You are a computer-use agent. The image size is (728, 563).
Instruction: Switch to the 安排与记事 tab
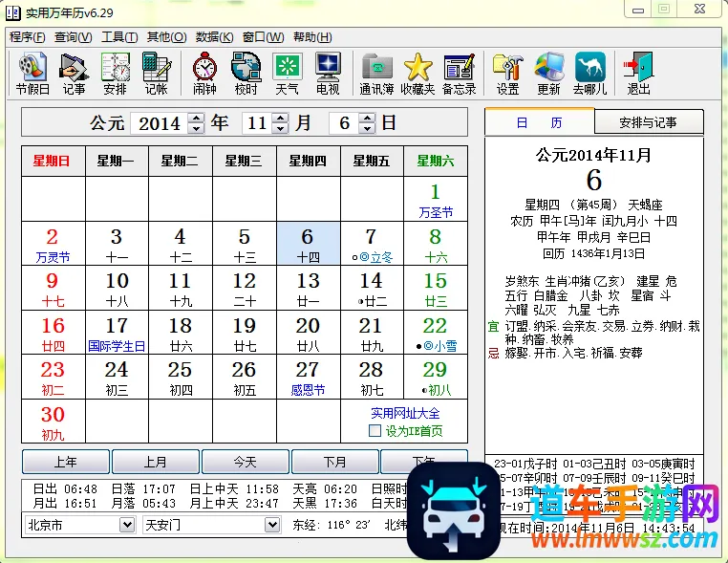tap(648, 122)
